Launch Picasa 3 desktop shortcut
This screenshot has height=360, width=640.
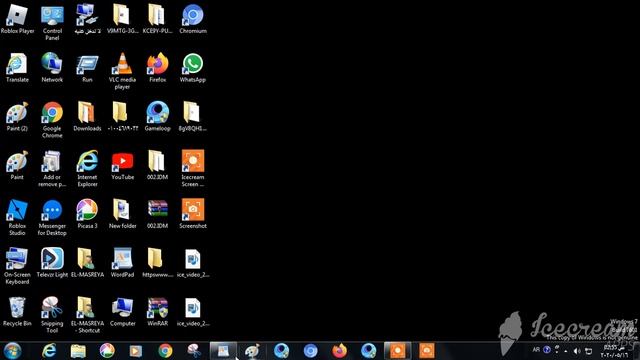point(87,214)
